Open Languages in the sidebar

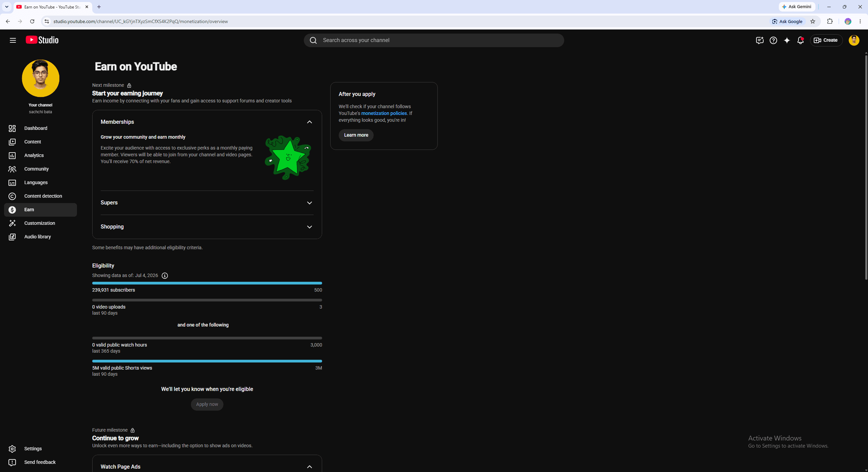point(40,182)
